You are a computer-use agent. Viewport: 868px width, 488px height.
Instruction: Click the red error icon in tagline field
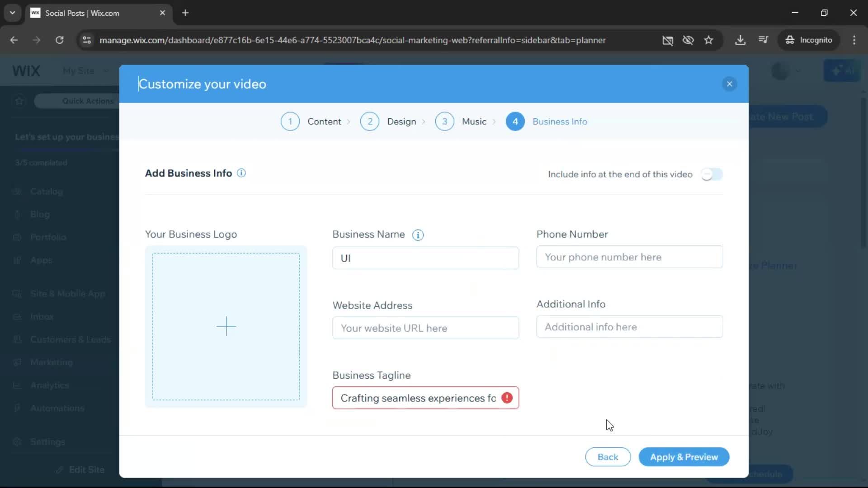507,398
